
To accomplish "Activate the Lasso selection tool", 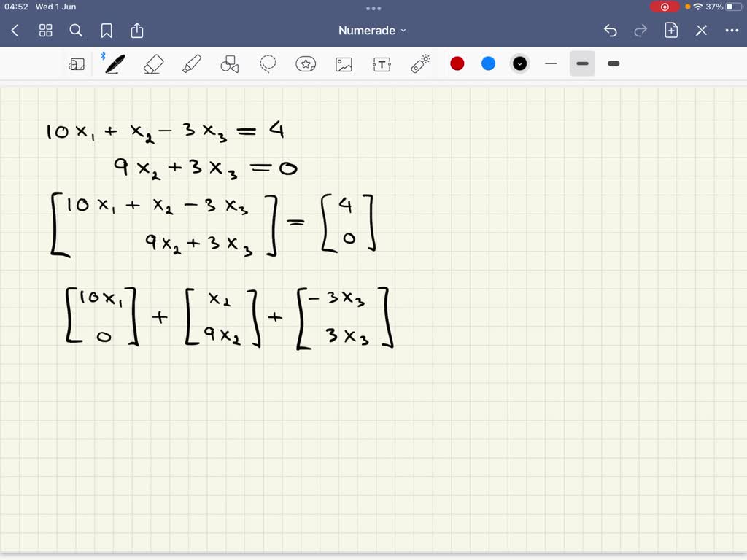I will (268, 63).
